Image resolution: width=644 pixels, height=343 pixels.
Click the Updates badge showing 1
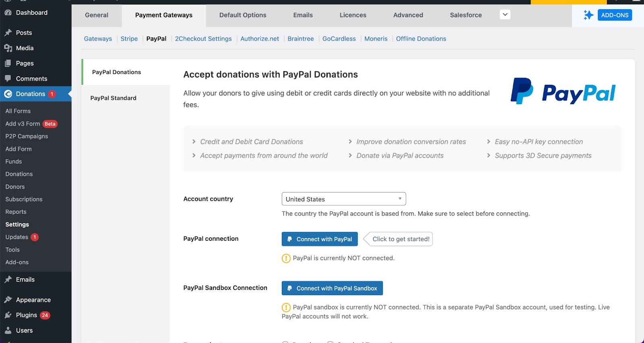pos(35,237)
